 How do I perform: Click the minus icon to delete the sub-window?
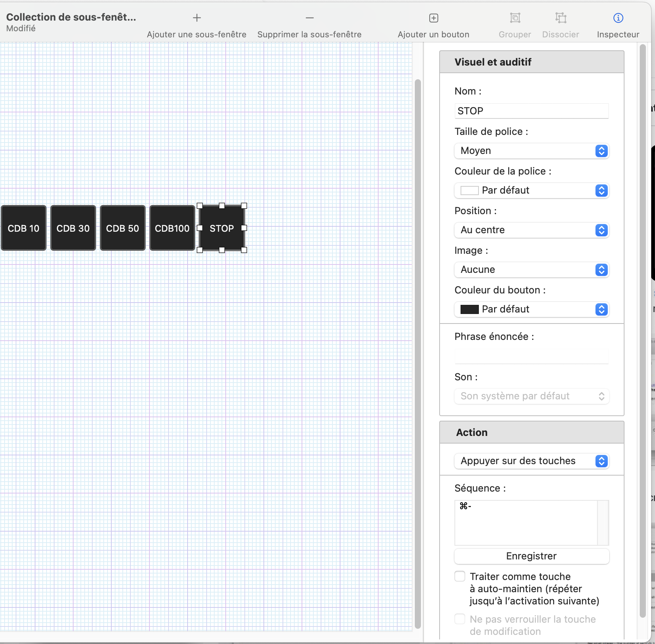(x=310, y=18)
